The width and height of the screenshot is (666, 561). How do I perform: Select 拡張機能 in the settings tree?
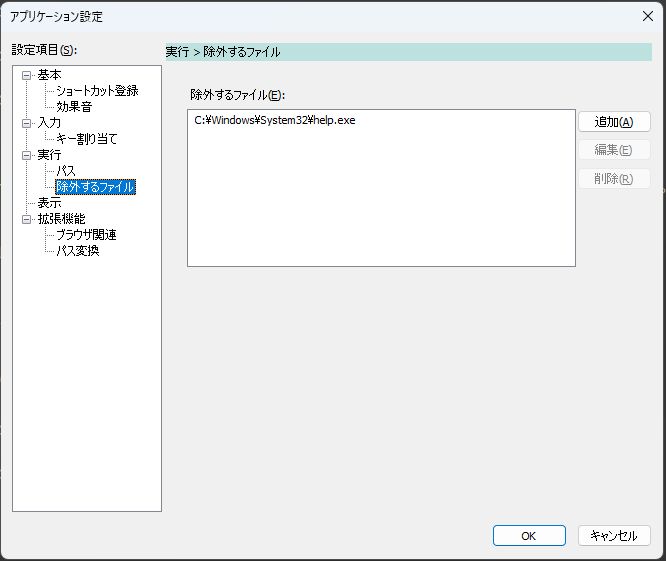pyautogui.click(x=62, y=219)
